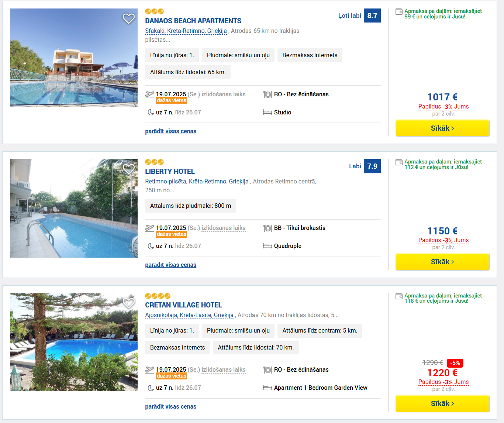504x423 pixels.
Task: Open CRETAN VILLAGE HOTEL title link
Action: click(183, 305)
